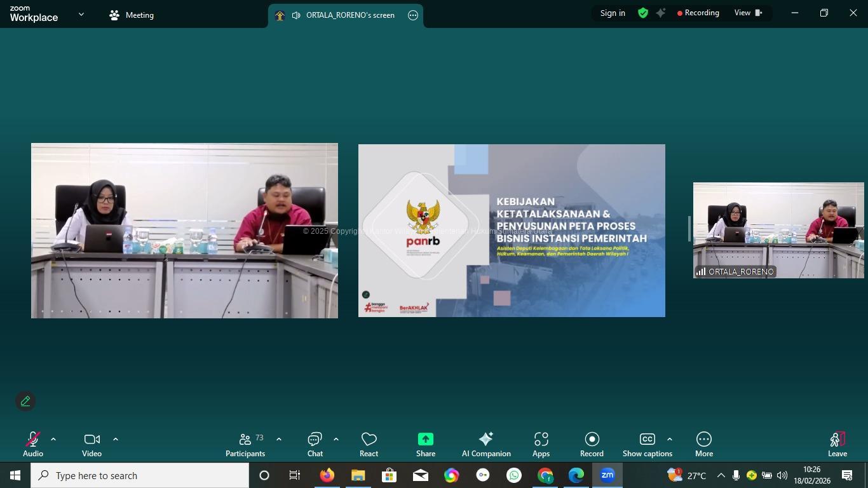Image resolution: width=868 pixels, height=488 pixels.
Task: Open the View layout dropdown
Action: point(748,13)
